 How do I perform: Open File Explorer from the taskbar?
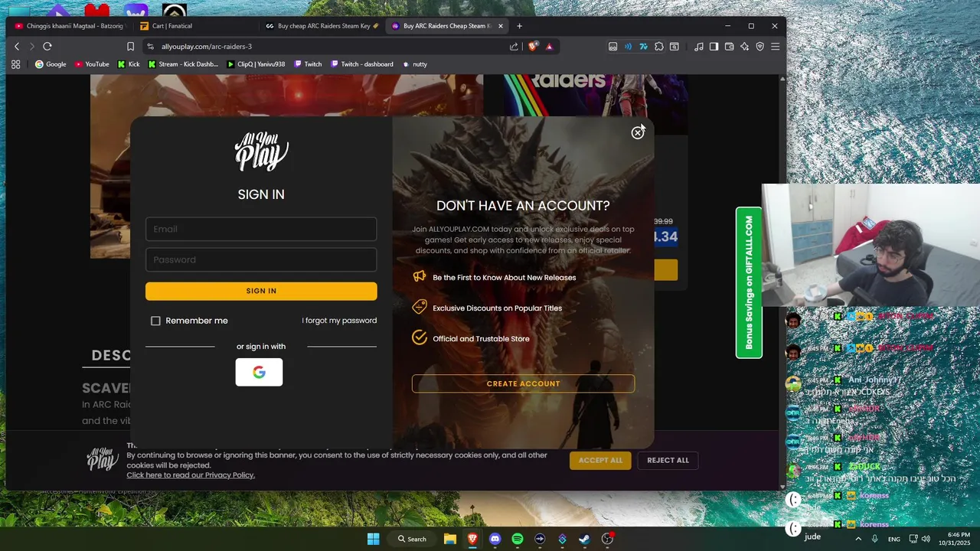[x=449, y=539]
